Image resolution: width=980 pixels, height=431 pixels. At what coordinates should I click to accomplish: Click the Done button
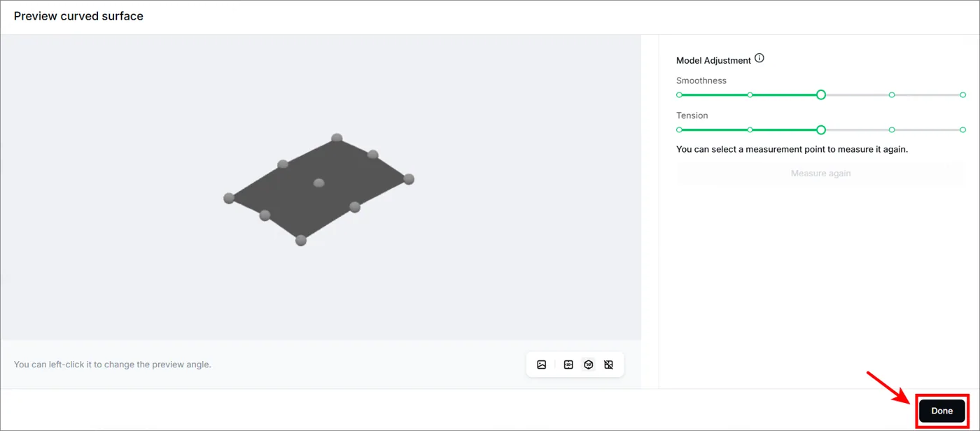click(x=941, y=411)
